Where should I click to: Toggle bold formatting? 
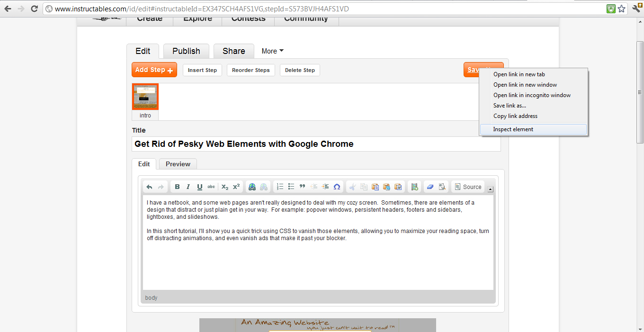pyautogui.click(x=177, y=187)
